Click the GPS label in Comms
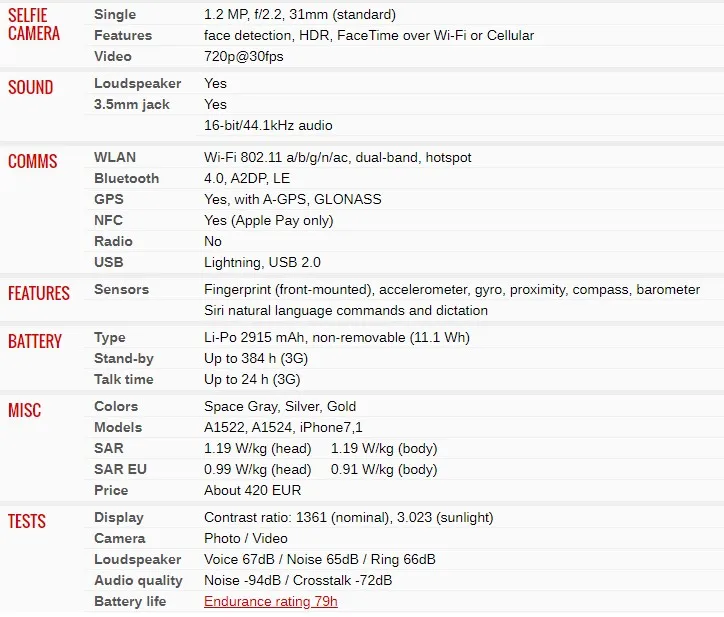This screenshot has width=724, height=617. tap(109, 199)
